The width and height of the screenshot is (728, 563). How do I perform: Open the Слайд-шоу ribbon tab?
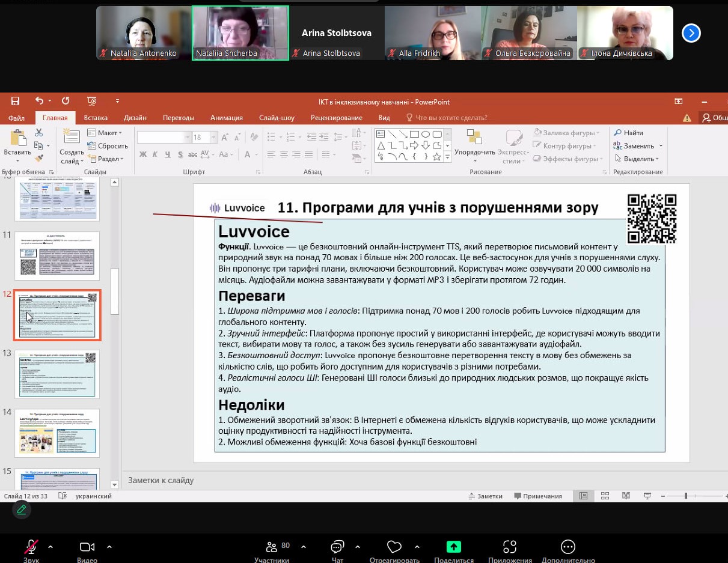[x=277, y=118]
